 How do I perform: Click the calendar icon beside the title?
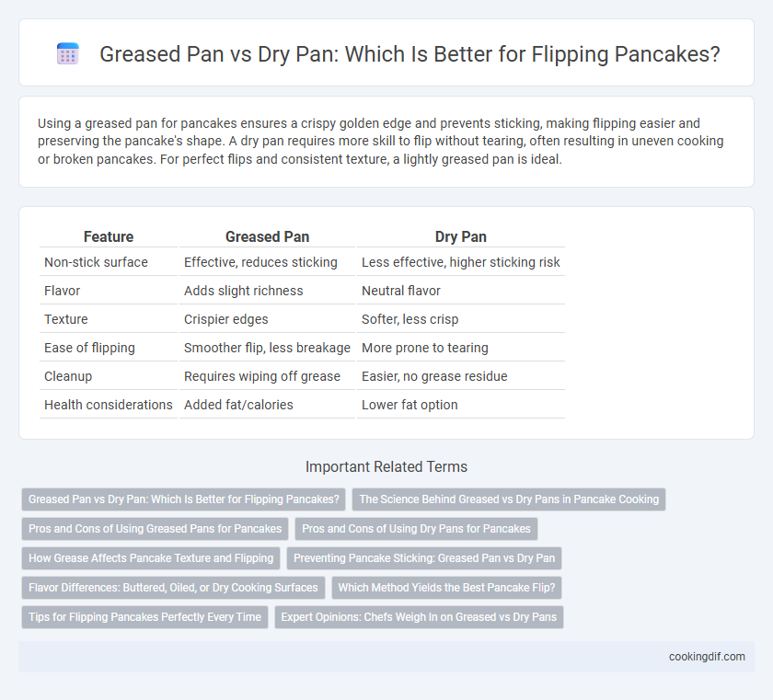[68, 53]
